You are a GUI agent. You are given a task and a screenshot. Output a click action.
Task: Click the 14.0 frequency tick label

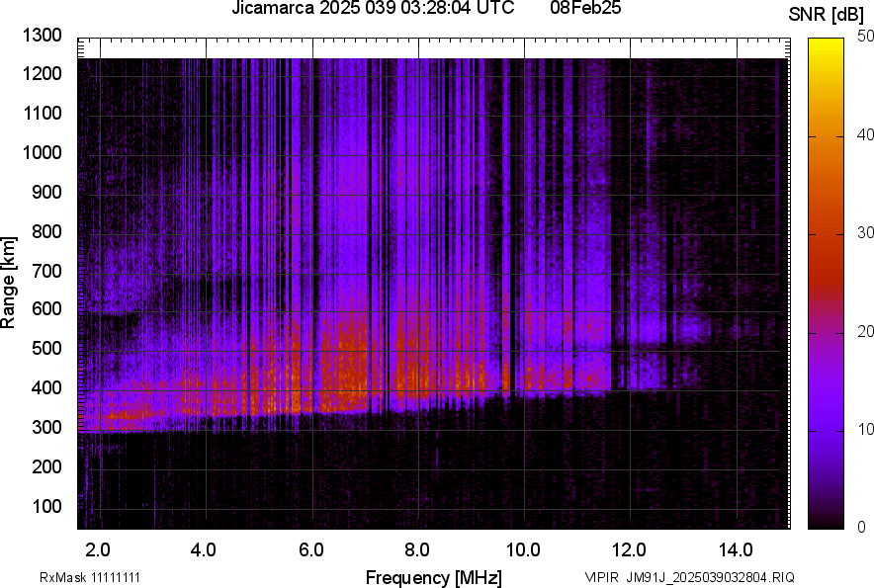[736, 549]
